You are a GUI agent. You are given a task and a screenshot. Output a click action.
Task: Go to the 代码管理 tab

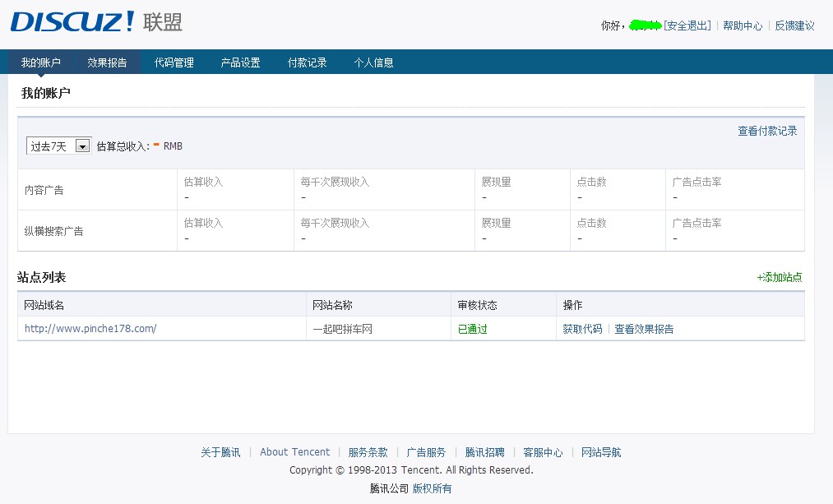(174, 62)
